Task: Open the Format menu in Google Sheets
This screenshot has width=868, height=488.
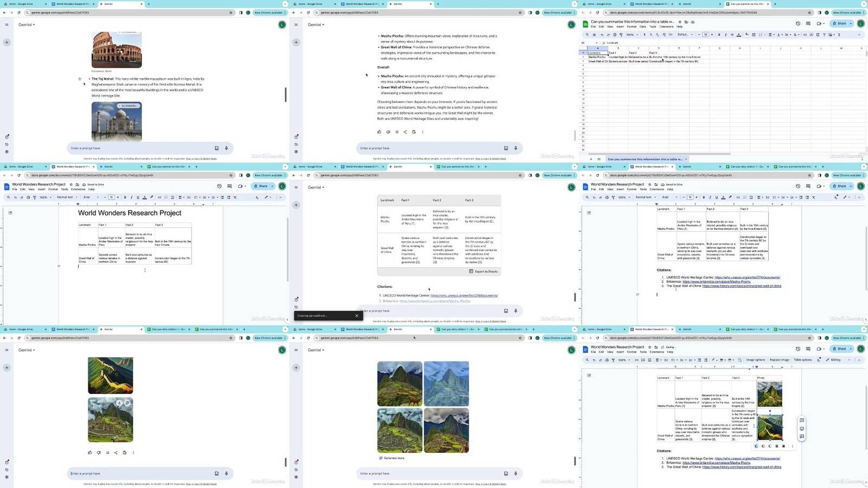Action: click(631, 27)
